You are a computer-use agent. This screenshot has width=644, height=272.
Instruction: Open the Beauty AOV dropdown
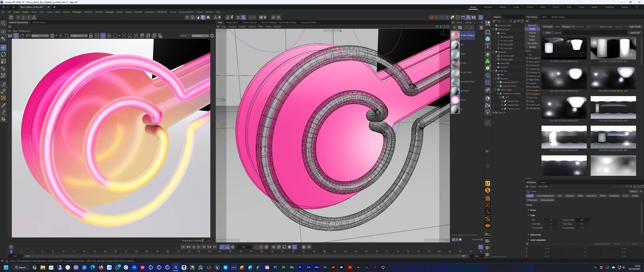coord(40,36)
